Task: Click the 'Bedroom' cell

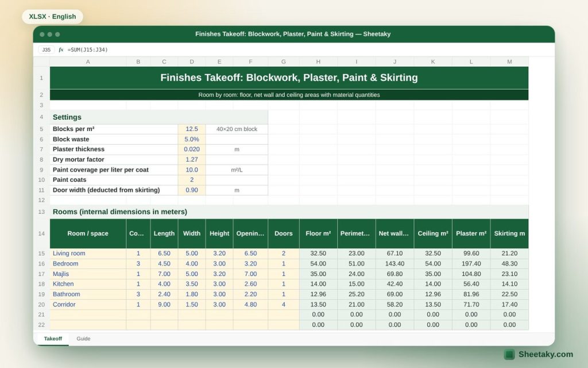Action: tap(88, 263)
